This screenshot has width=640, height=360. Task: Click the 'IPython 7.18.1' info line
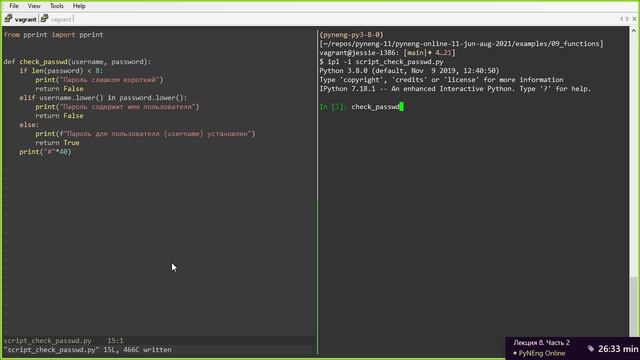click(x=455, y=89)
